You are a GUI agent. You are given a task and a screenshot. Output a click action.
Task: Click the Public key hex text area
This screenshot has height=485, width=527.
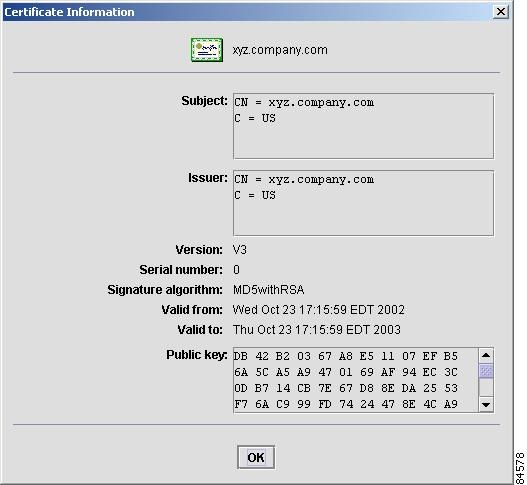click(356, 380)
